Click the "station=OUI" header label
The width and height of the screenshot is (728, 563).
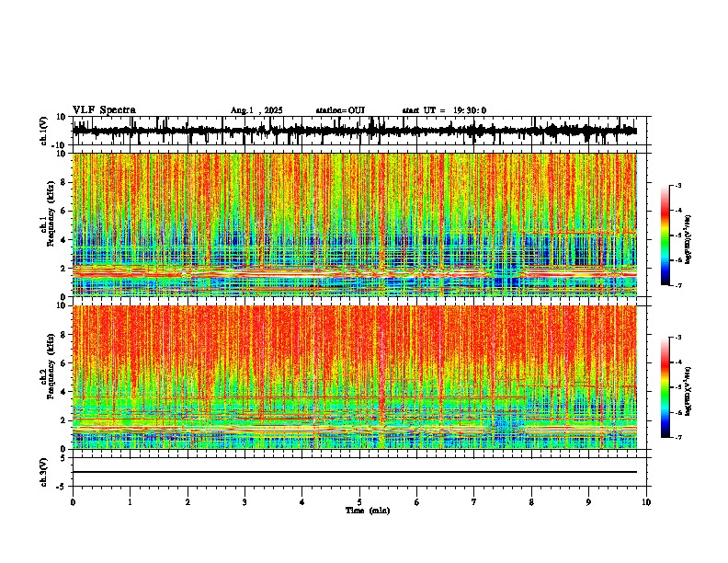pos(340,110)
